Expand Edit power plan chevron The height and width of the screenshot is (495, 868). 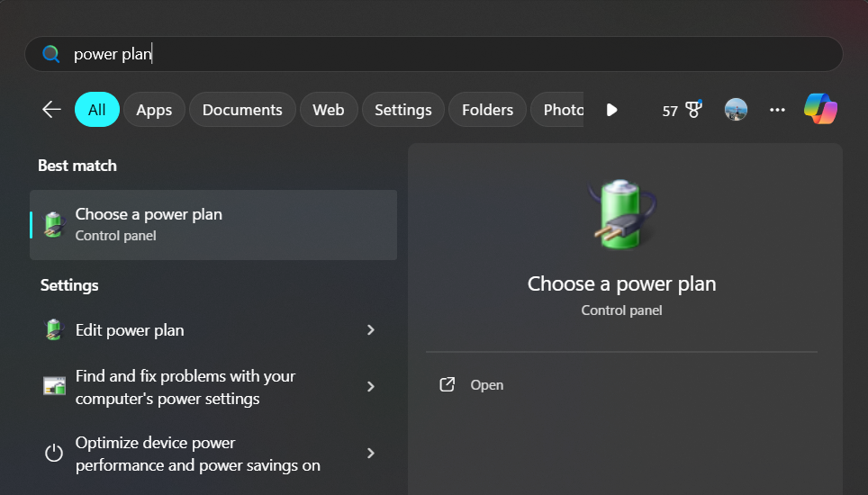pyautogui.click(x=370, y=330)
